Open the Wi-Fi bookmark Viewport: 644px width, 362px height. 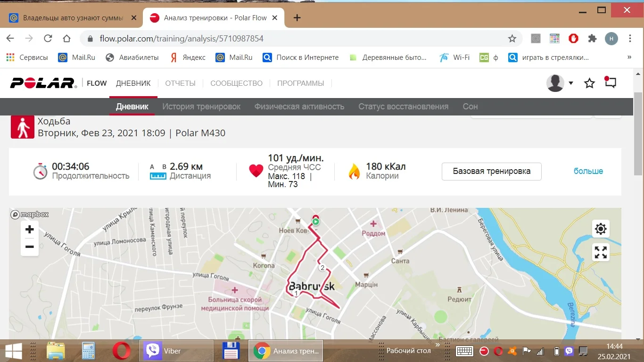(454, 58)
